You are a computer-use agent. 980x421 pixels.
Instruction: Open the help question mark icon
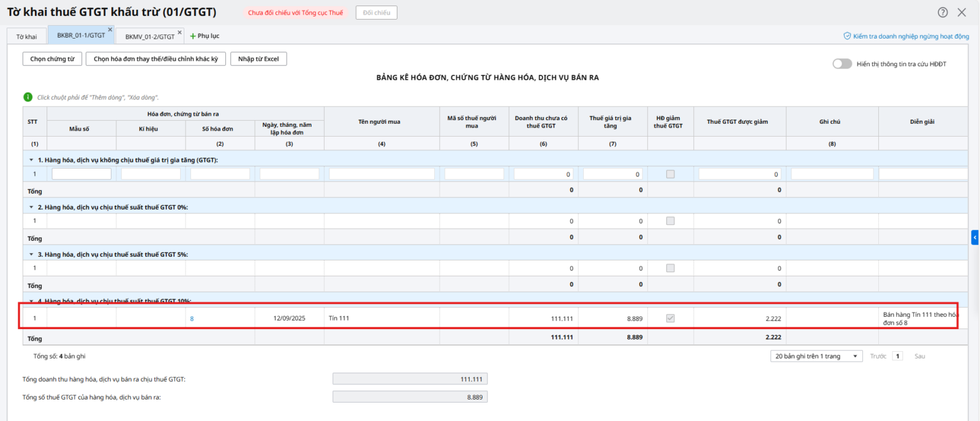[x=943, y=12]
